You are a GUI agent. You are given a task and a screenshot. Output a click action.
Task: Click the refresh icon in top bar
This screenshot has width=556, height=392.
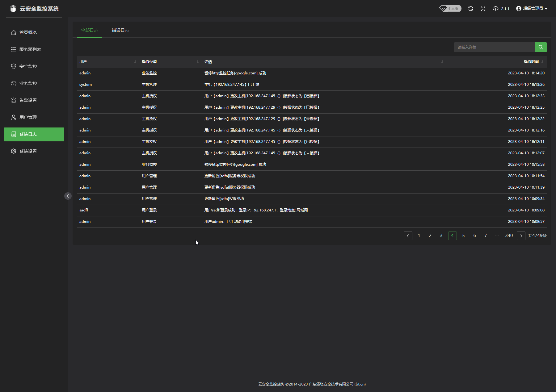[x=470, y=9]
